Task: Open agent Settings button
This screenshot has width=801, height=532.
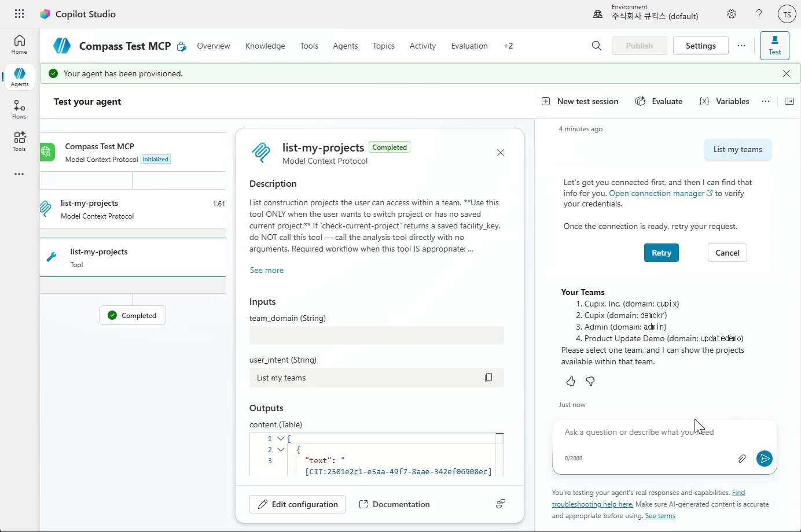Action: 701,46
